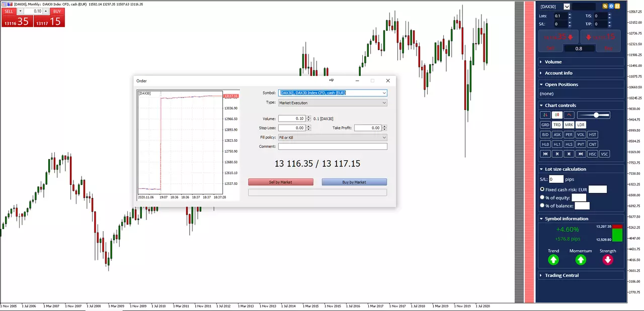
Task: Jump to chart start with rewind icon
Action: (545, 154)
